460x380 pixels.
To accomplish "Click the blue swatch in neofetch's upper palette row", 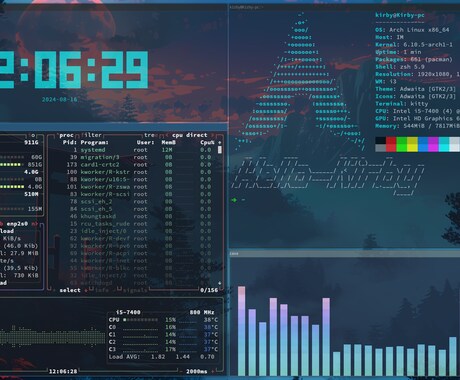I will pyautogui.click(x=423, y=140).
